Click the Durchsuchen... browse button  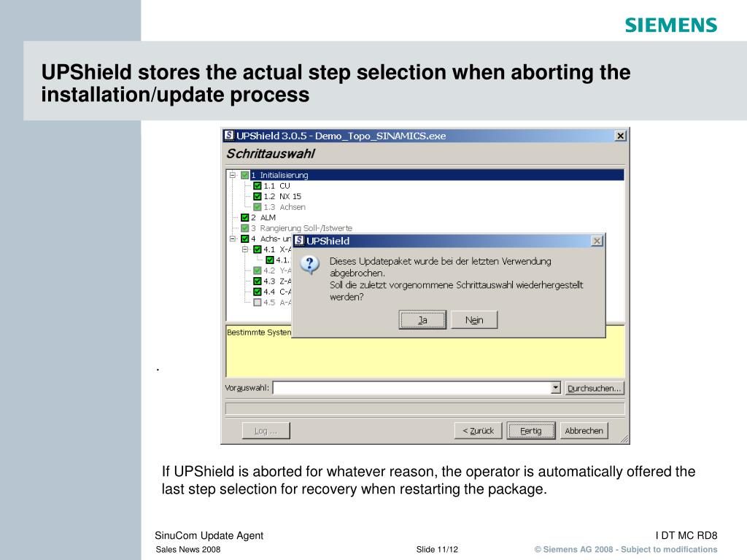[x=594, y=388]
